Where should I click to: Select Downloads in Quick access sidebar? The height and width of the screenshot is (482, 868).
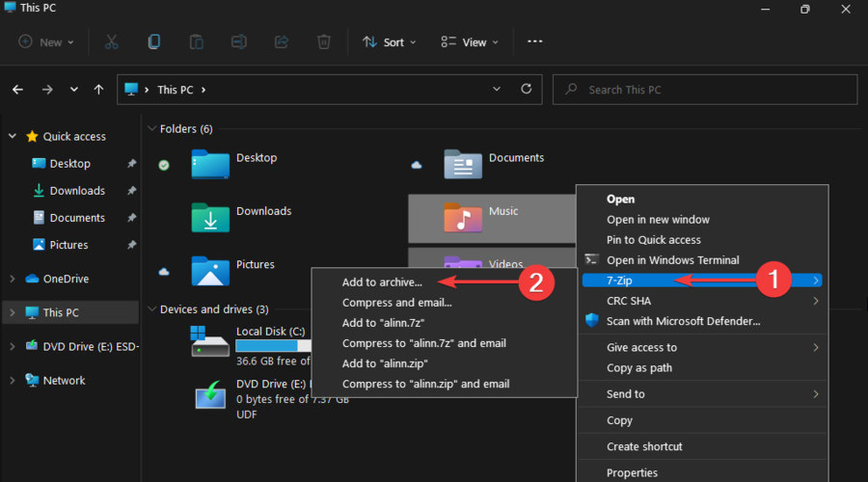77,191
